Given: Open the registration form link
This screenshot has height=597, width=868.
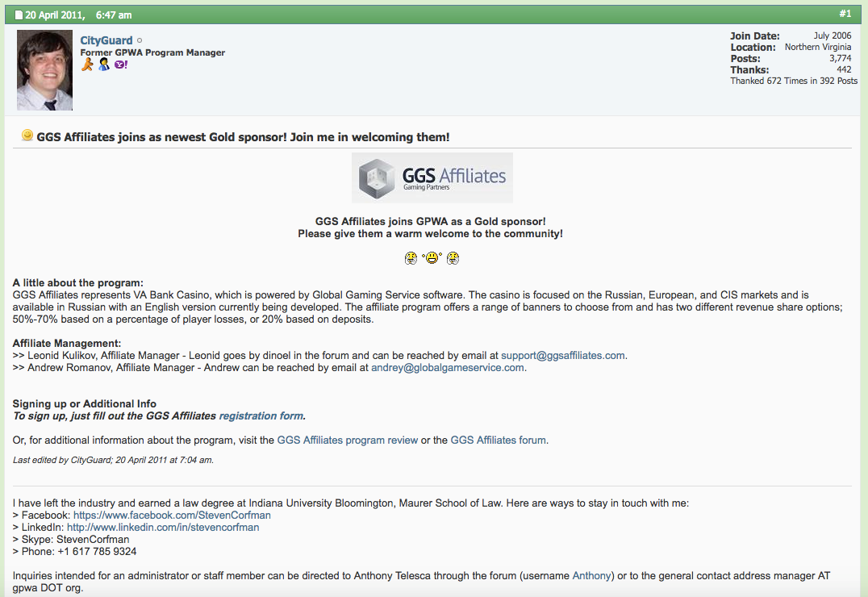Looking at the screenshot, I should [261, 416].
